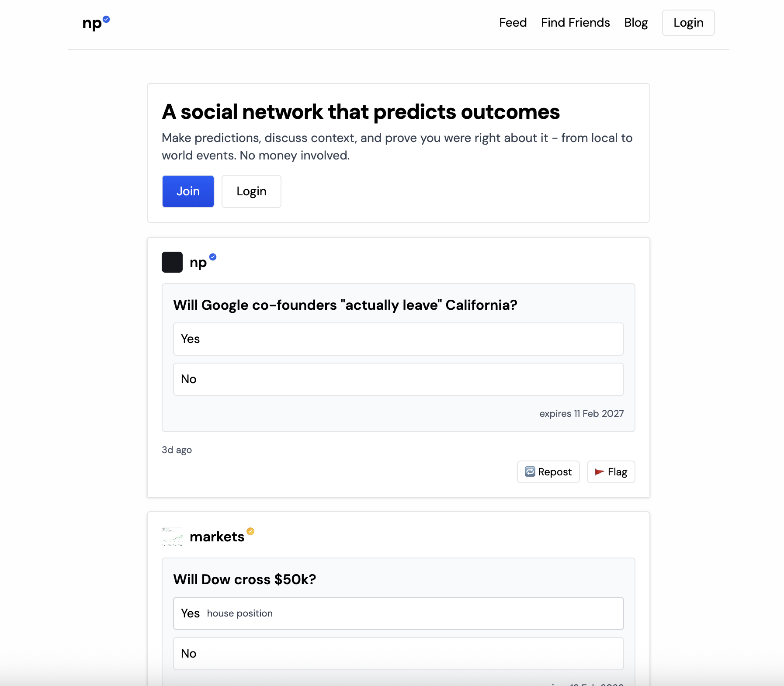The height and width of the screenshot is (686, 784).
Task: Open markets' profile via its avatar image
Action: [172, 537]
